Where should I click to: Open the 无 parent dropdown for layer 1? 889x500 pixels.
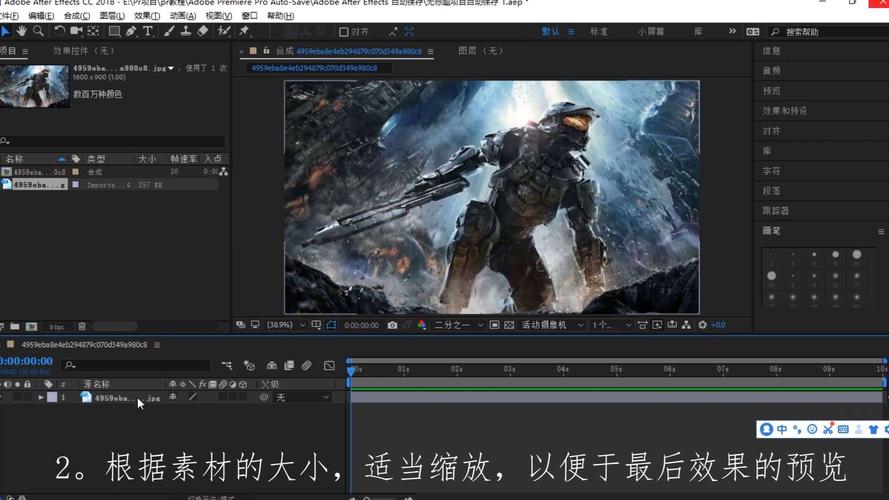[x=303, y=397]
